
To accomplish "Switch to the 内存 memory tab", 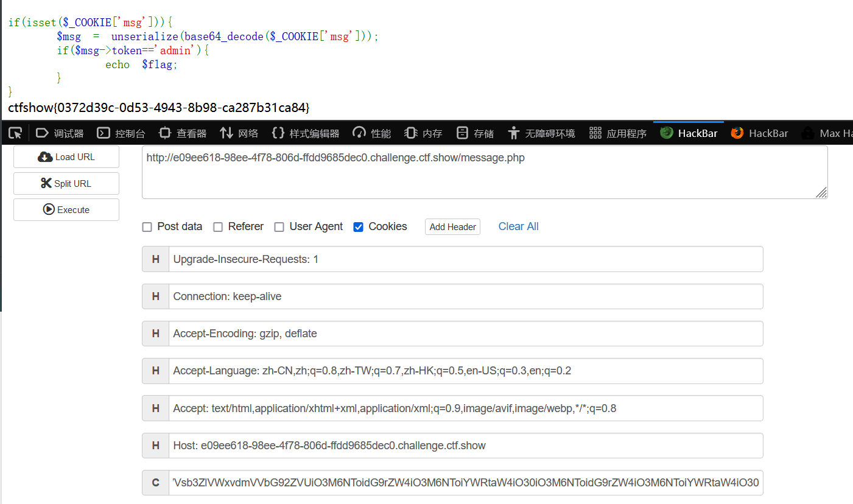I will click(423, 133).
